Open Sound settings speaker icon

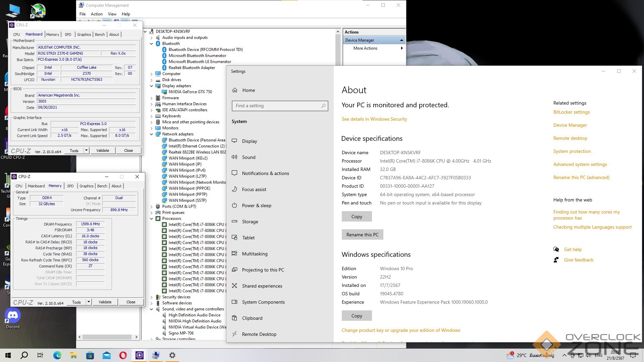pos(234,157)
